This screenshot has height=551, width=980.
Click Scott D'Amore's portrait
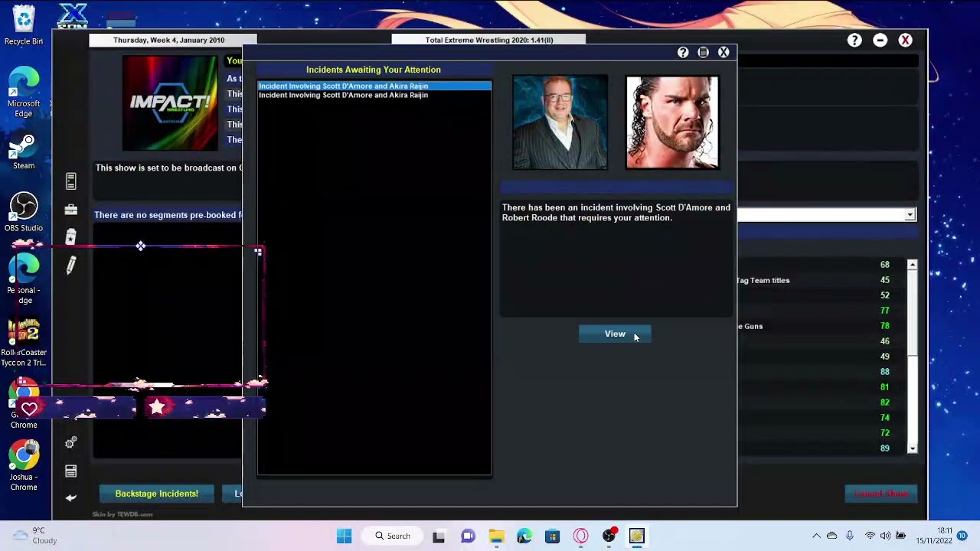[x=560, y=122]
